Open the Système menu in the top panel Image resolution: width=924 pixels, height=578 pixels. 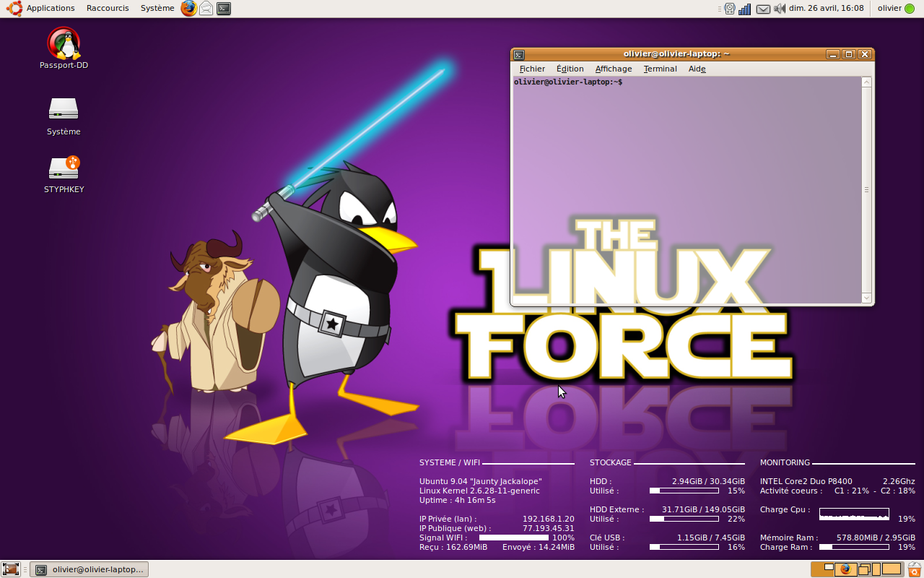click(x=157, y=8)
